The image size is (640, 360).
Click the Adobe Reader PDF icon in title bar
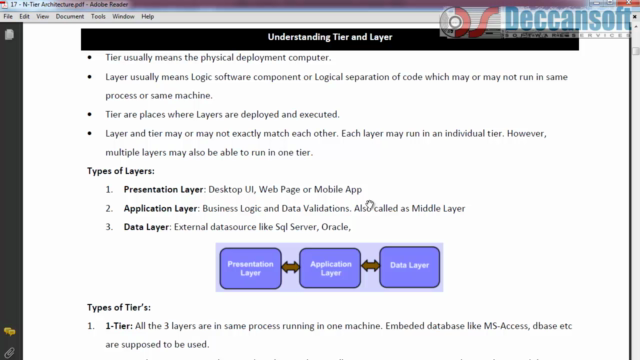pyautogui.click(x=4, y=4)
